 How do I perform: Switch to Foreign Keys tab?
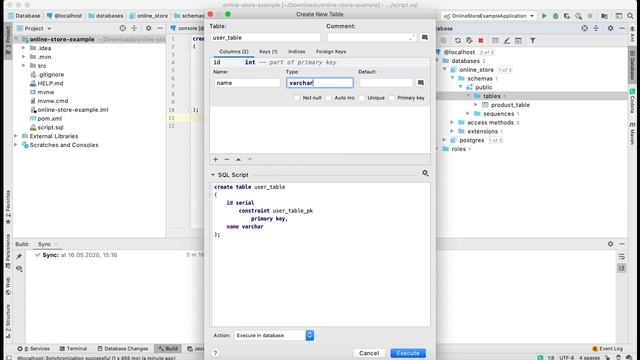click(331, 51)
